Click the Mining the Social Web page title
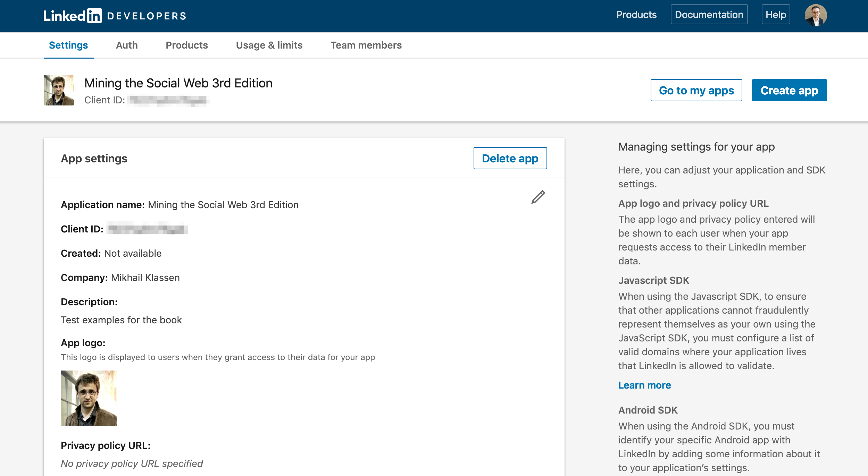The image size is (868, 476). pos(178,83)
